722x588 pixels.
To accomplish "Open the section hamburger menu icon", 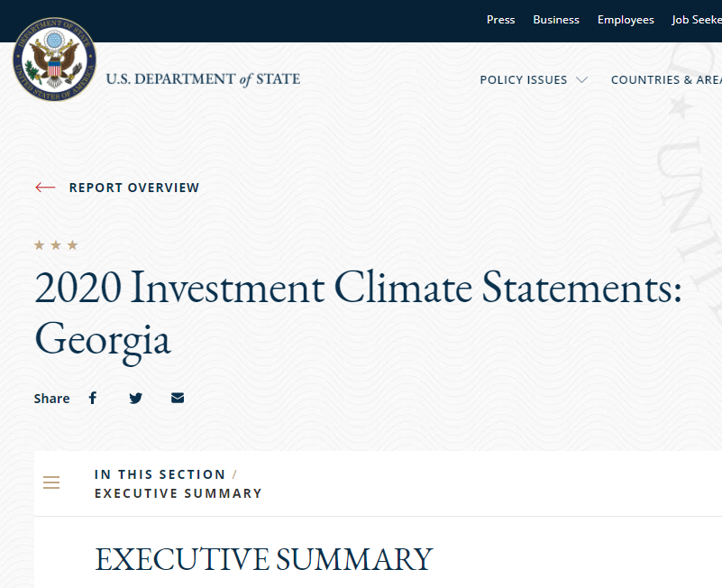I will tap(51, 482).
